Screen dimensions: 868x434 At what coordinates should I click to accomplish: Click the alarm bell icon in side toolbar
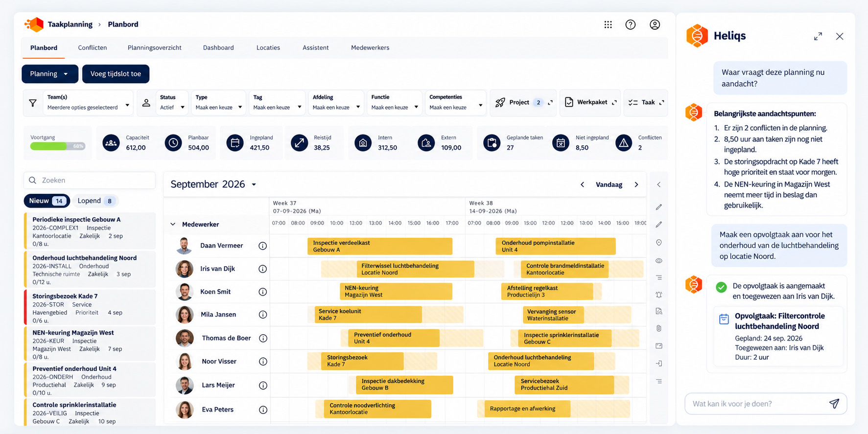(x=659, y=295)
